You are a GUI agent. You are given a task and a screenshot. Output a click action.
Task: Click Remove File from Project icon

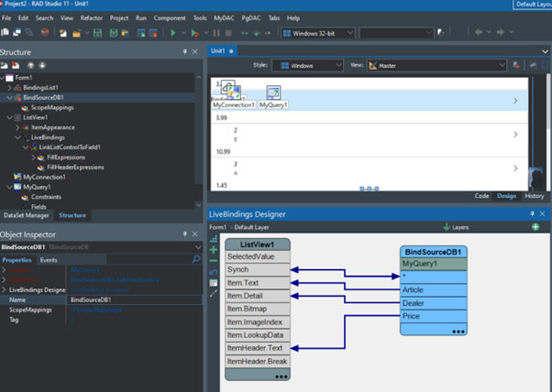153,33
